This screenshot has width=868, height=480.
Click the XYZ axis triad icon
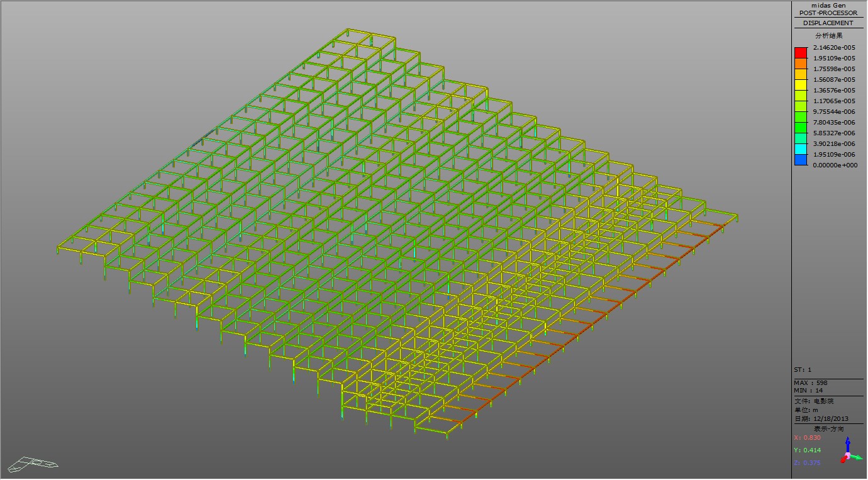pos(849,452)
